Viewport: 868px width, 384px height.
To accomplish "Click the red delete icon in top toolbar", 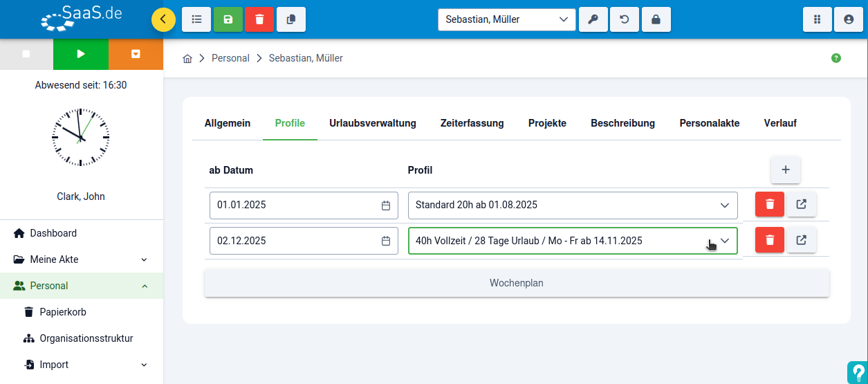I will [x=259, y=19].
